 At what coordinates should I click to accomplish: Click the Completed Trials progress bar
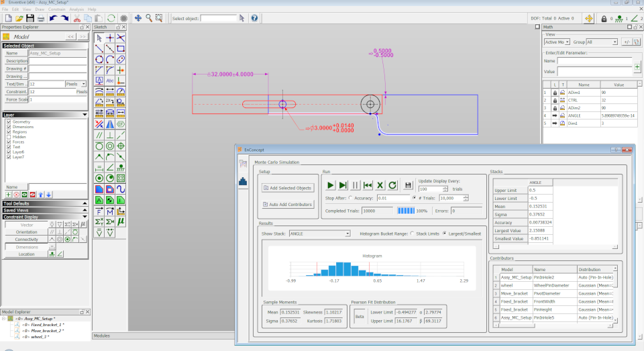(406, 211)
